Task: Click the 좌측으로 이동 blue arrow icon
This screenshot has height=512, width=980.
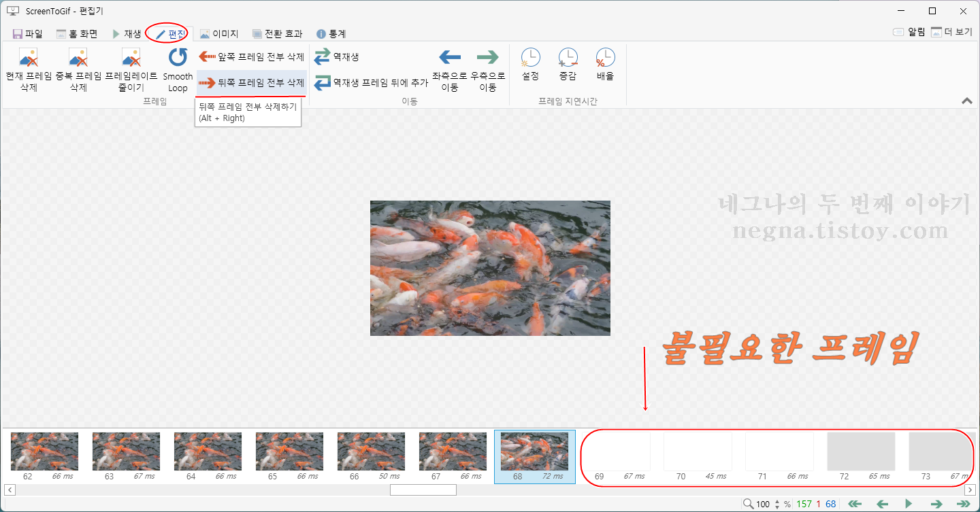Action: (x=450, y=57)
